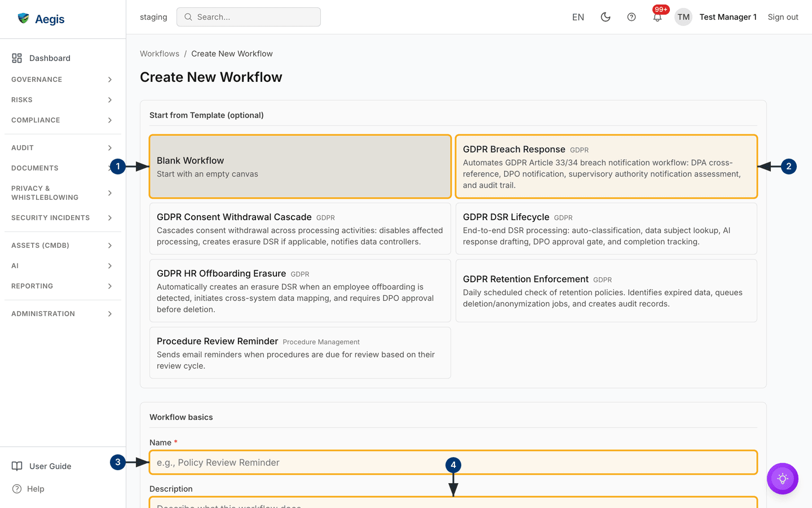Expand the Risks section
The width and height of the screenshot is (812, 508).
(62, 100)
